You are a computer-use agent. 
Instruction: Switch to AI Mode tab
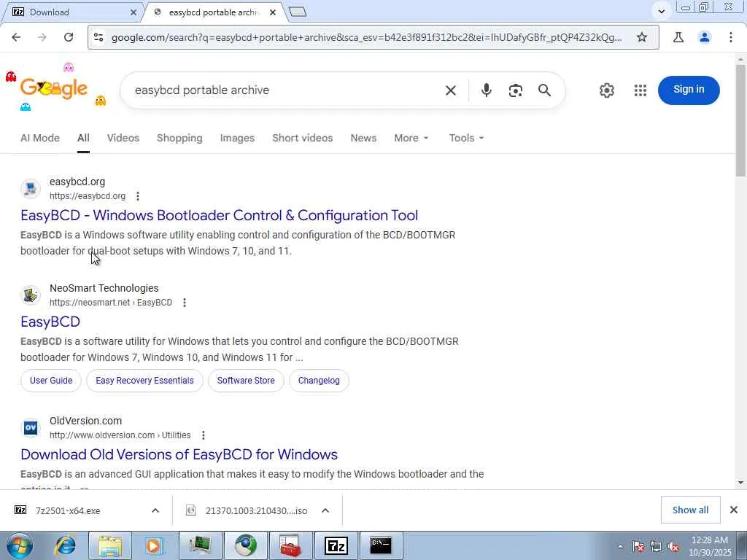(40, 138)
